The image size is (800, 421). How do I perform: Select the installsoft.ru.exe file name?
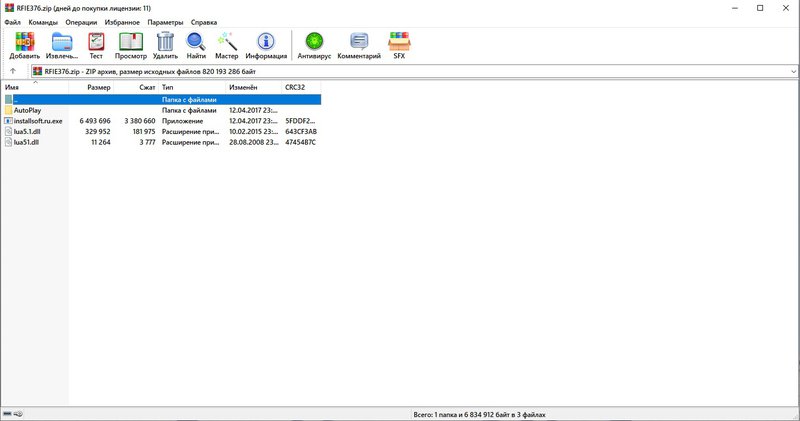tap(38, 121)
